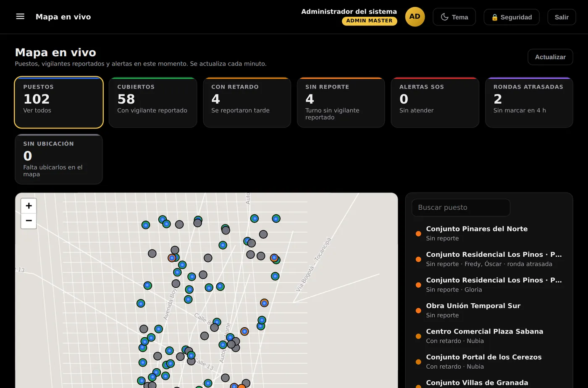
Task: Open the Seguridad settings
Action: coord(512,17)
